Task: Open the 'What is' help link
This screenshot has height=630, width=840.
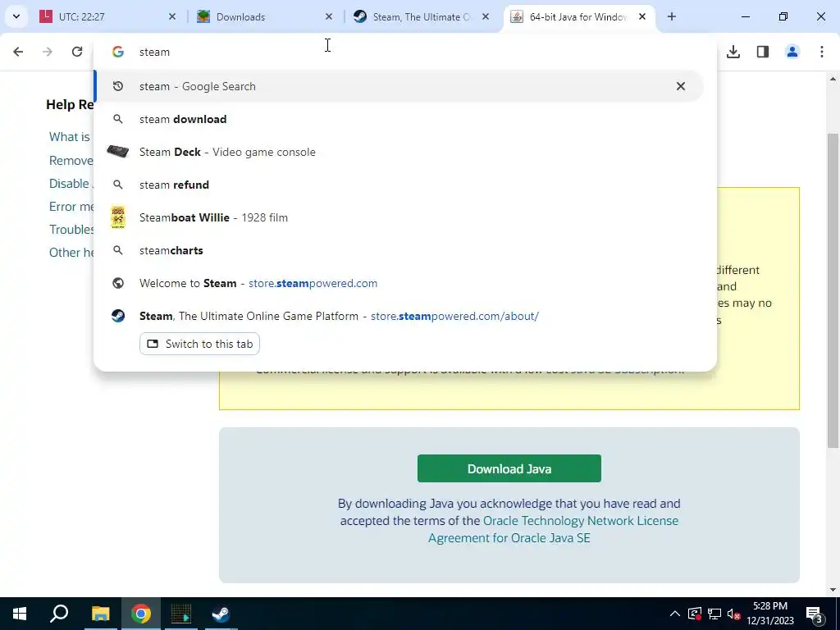Action: tap(70, 137)
